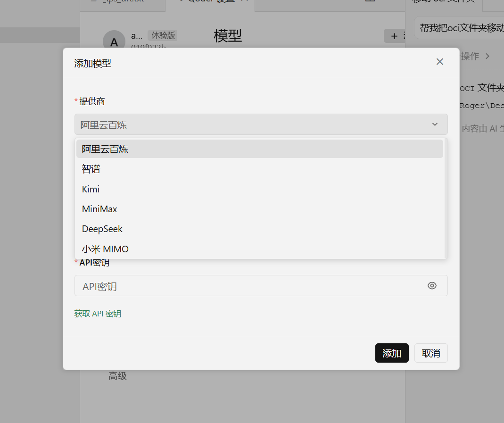The height and width of the screenshot is (423, 504).
Task: Open the 高级 settings section
Action: point(118,376)
